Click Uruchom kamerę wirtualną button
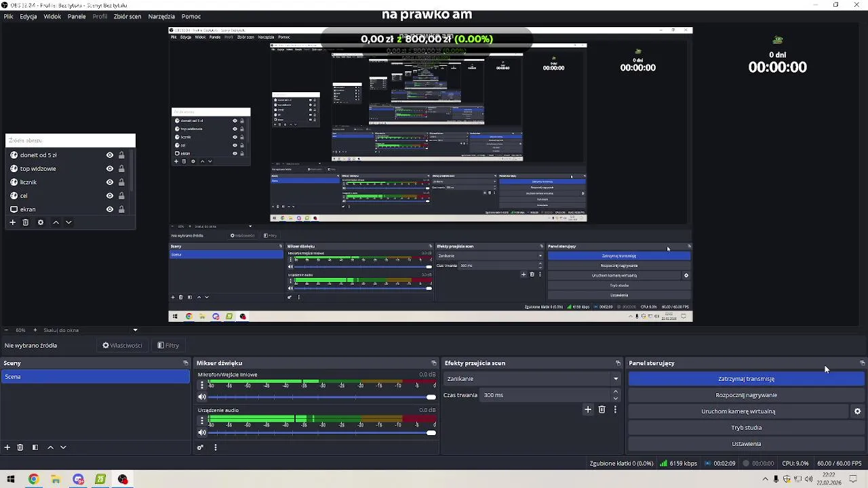The width and height of the screenshot is (868, 488). coord(738,411)
